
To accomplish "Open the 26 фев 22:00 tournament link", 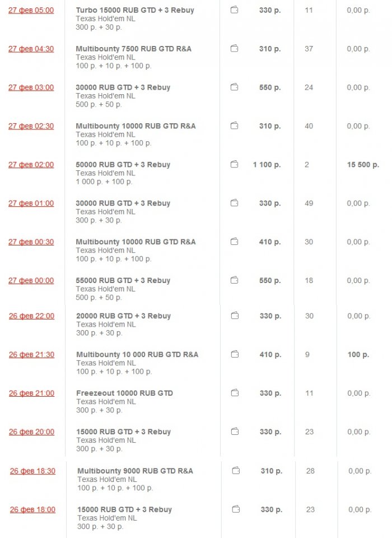I will point(31,316).
